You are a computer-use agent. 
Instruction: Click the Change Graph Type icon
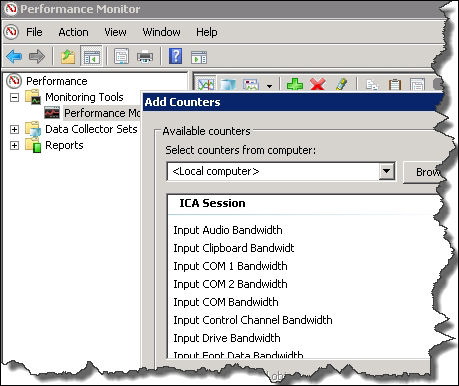click(251, 84)
